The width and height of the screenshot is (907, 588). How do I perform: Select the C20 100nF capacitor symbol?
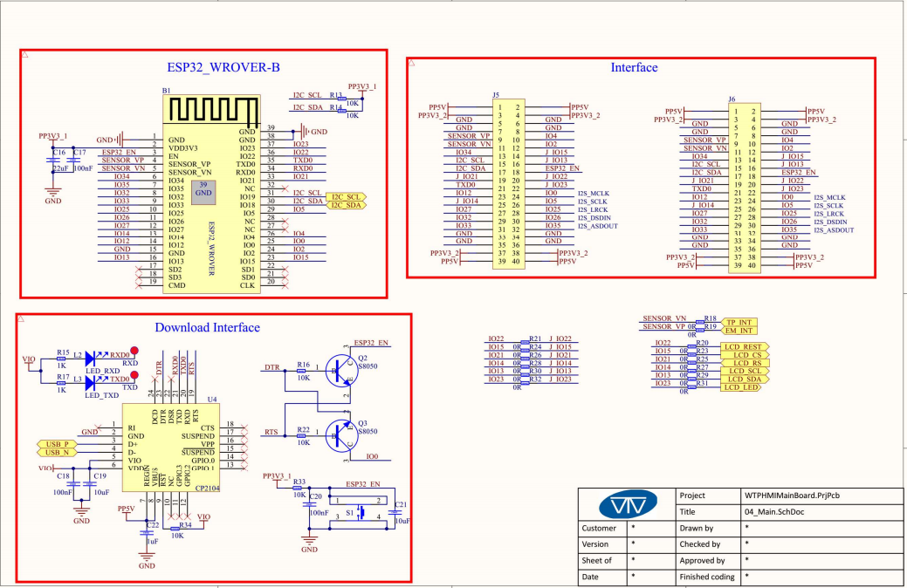coord(310,504)
